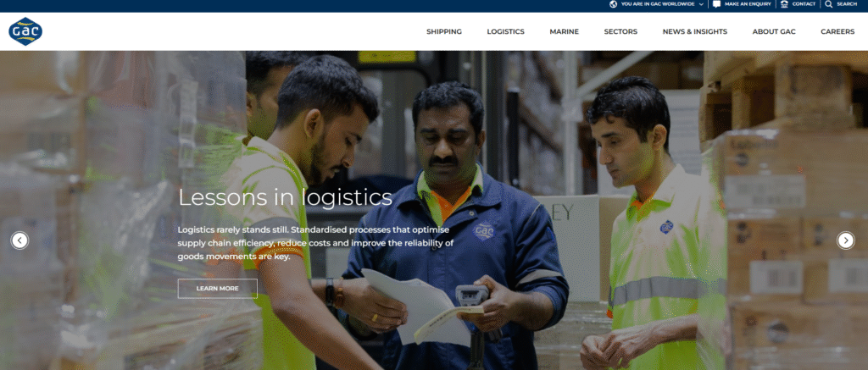Advance to next slide with right arrow

[x=845, y=240]
